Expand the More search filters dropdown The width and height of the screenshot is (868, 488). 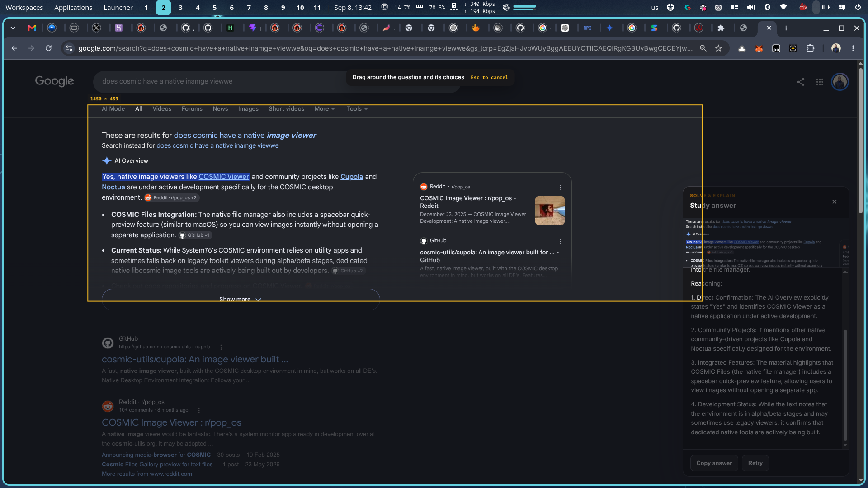click(325, 109)
